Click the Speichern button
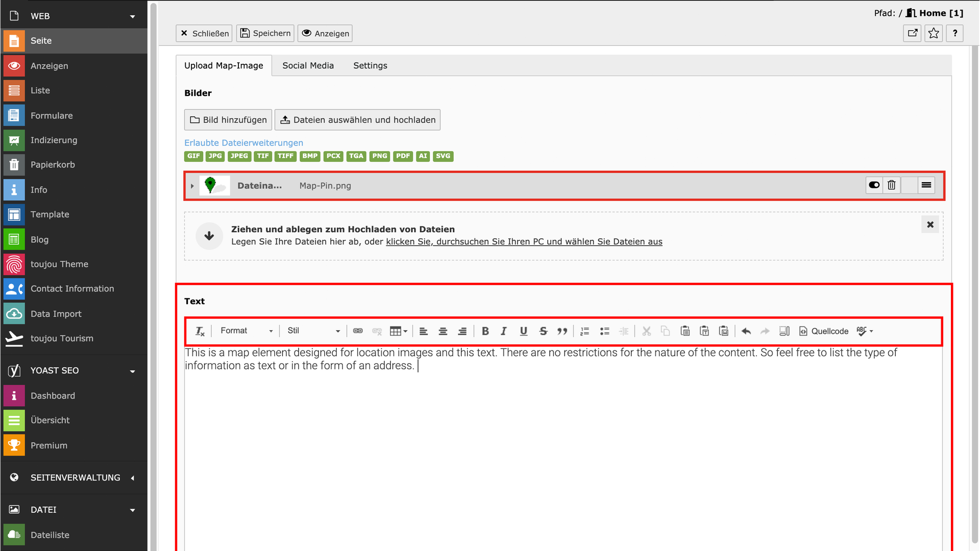 click(265, 33)
